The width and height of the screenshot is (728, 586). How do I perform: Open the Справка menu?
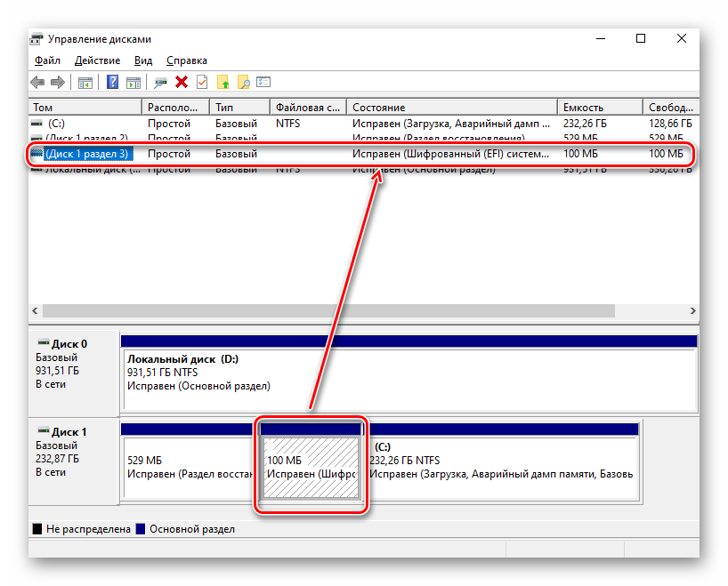click(x=186, y=60)
